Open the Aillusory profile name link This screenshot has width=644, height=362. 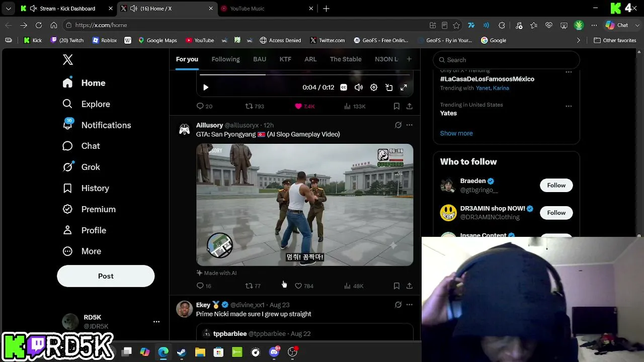[209, 125]
